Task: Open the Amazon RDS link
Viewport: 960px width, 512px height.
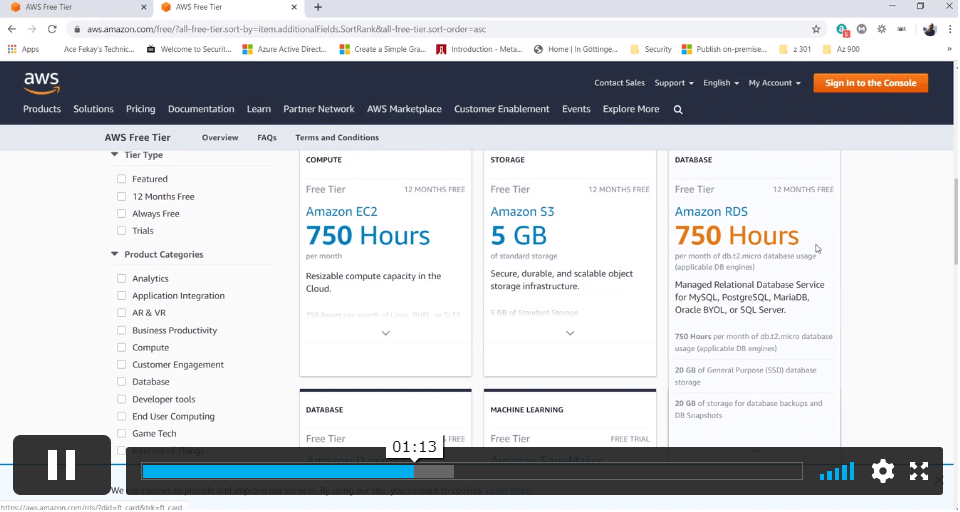Action: [x=711, y=212]
